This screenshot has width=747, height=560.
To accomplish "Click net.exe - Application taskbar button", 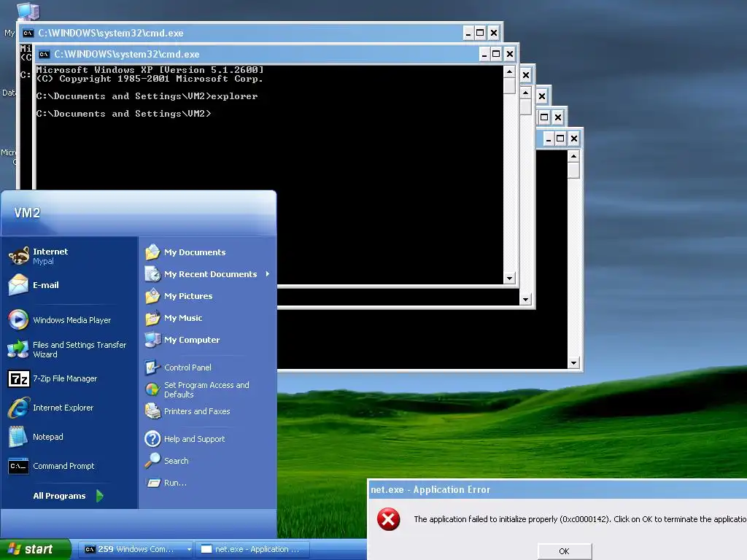I will (252, 550).
